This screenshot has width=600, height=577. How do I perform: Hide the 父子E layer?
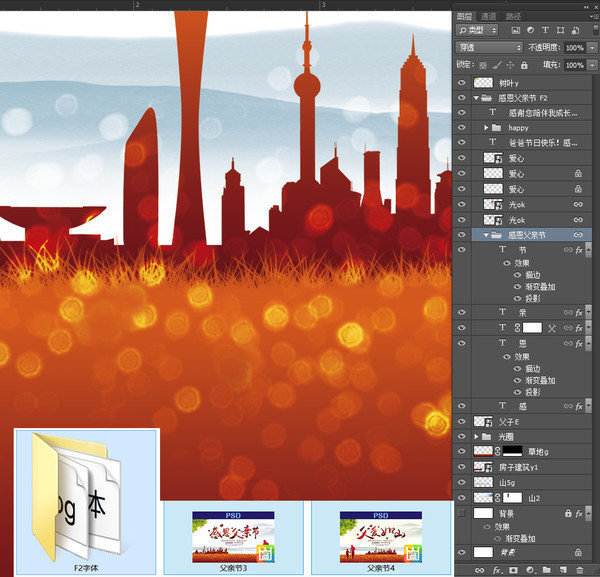point(462,421)
